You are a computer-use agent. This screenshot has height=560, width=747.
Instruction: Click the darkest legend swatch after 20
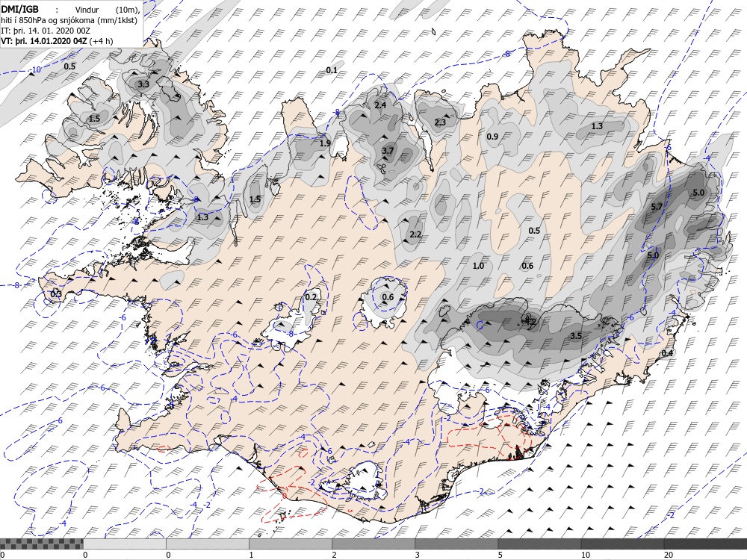(x=705, y=544)
